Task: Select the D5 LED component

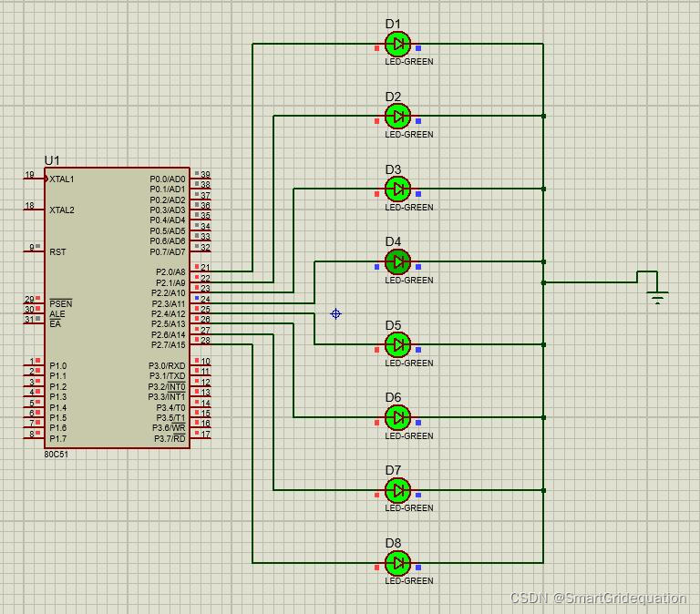Action: [397, 344]
